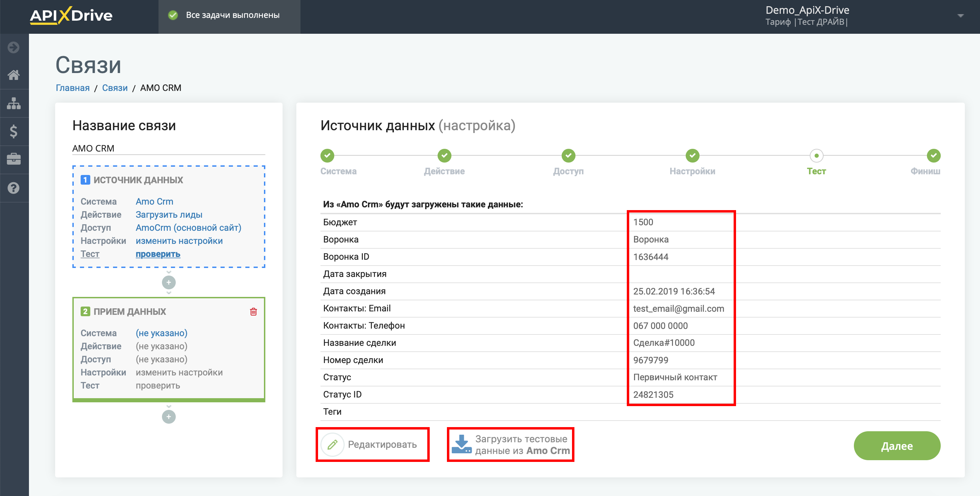Click the ПРИЕМ ДАННЫХ block header
The height and width of the screenshot is (496, 980).
130,311
